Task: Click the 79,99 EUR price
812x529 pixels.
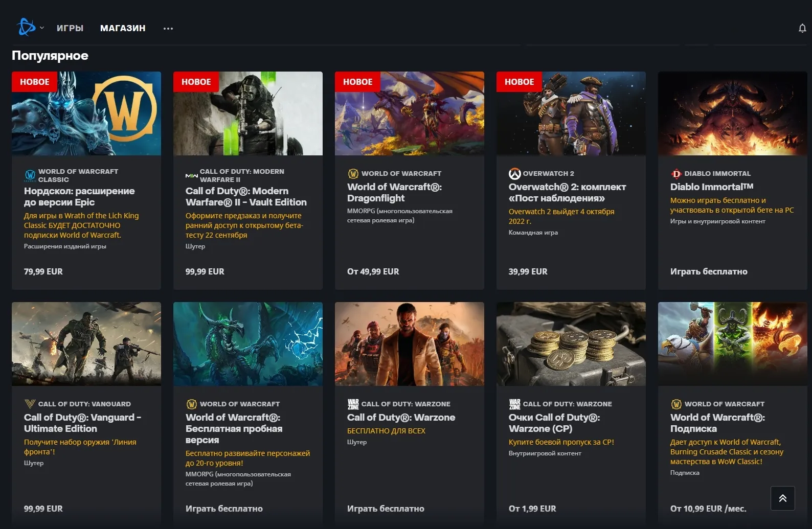Action: coord(43,272)
